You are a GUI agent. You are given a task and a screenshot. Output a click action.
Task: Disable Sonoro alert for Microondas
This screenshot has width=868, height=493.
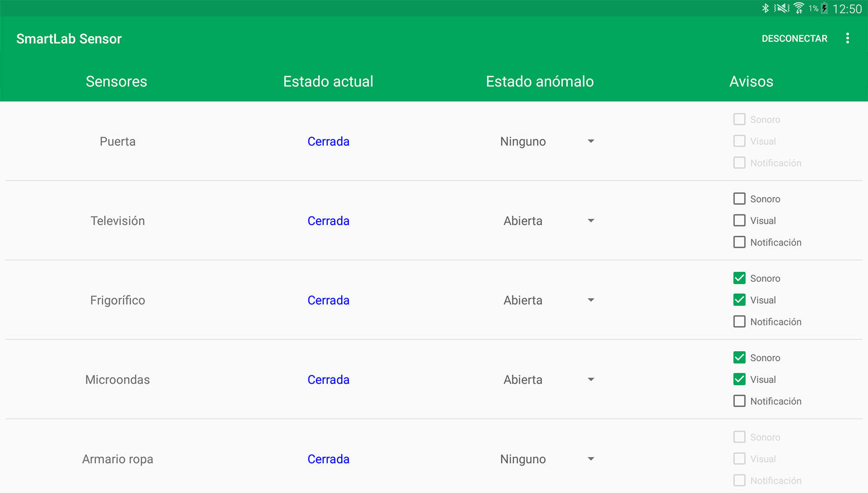(x=739, y=358)
